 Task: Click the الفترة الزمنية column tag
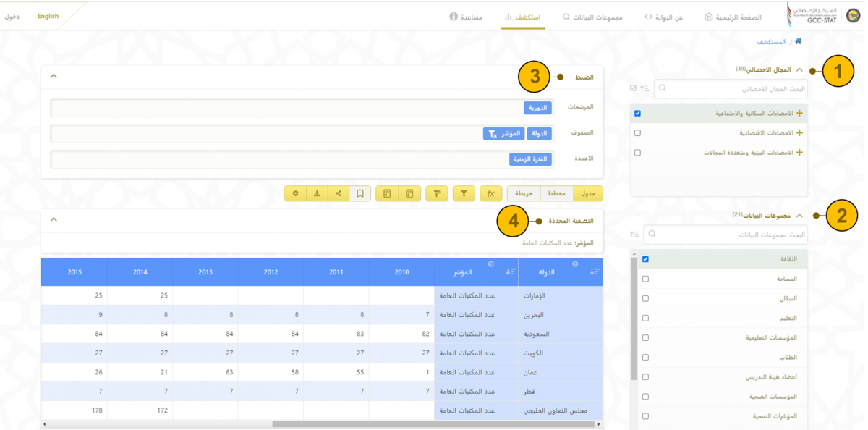click(530, 159)
